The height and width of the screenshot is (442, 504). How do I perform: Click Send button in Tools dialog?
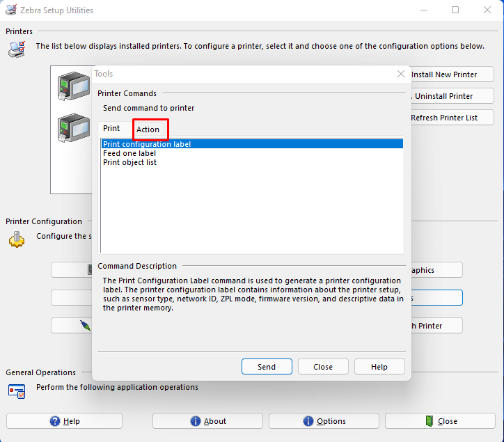[x=267, y=367]
